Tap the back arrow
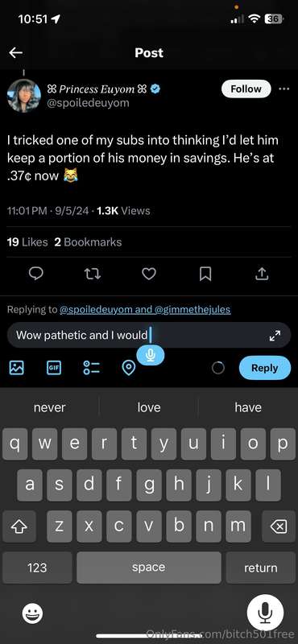Viewport: 298px width, 644px height. 15,52
